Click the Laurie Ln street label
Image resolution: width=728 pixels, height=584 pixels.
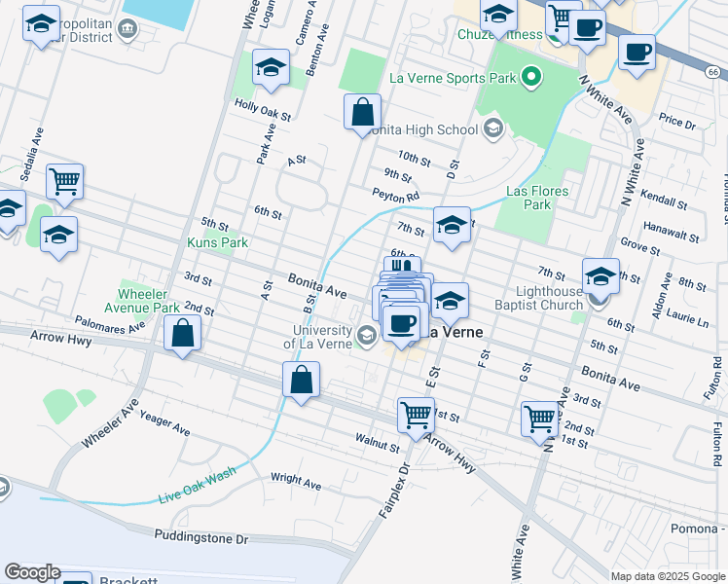point(687,318)
